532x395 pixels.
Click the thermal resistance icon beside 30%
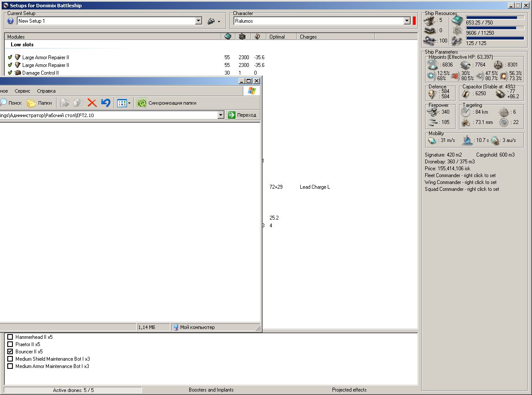tap(455, 76)
